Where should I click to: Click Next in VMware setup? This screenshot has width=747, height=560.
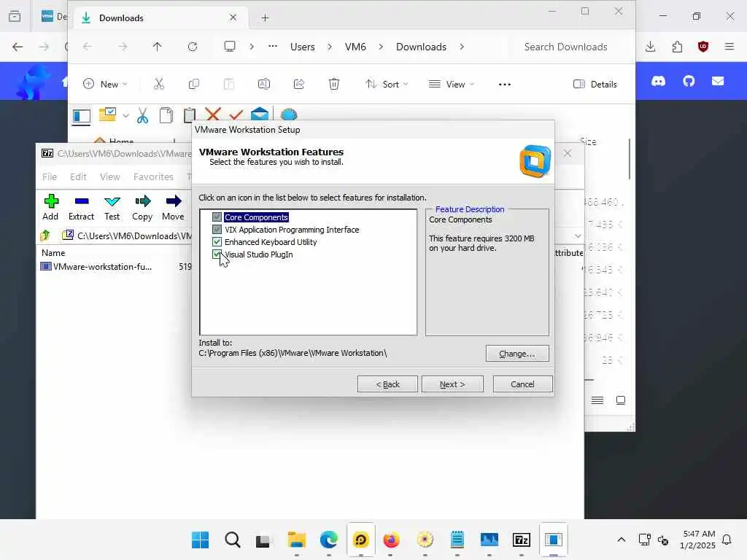[x=452, y=384]
